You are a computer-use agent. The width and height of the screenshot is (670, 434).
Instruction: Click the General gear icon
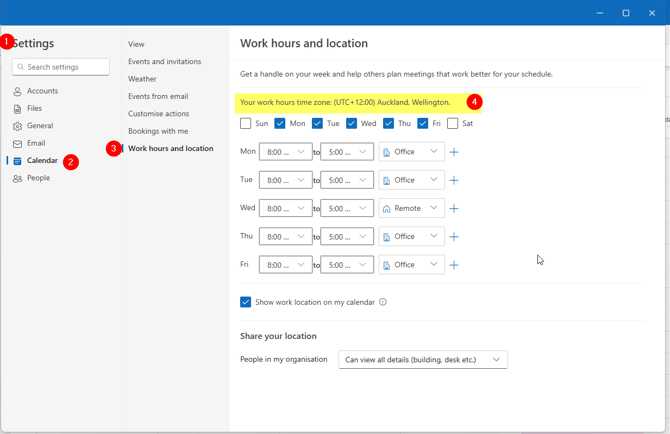pos(17,126)
